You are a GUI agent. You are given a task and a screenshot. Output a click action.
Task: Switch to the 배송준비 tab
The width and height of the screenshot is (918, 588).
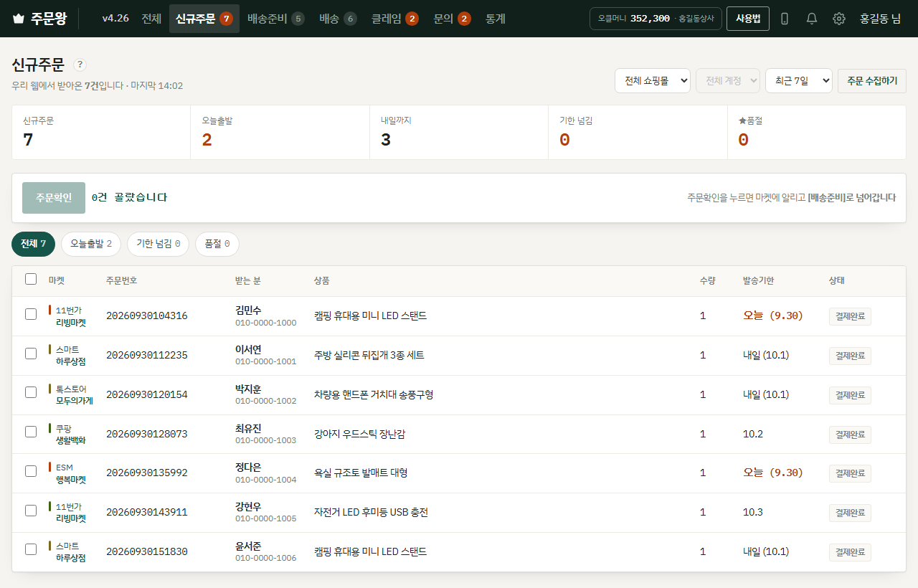275,19
